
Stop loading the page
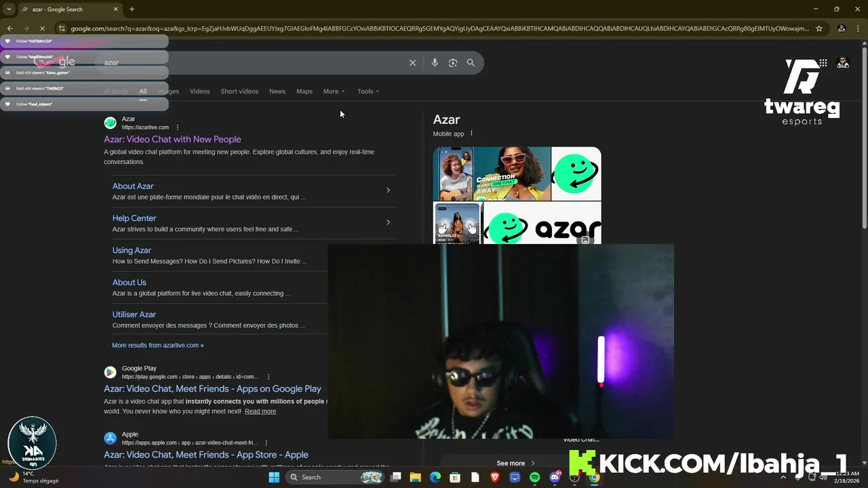tap(42, 28)
